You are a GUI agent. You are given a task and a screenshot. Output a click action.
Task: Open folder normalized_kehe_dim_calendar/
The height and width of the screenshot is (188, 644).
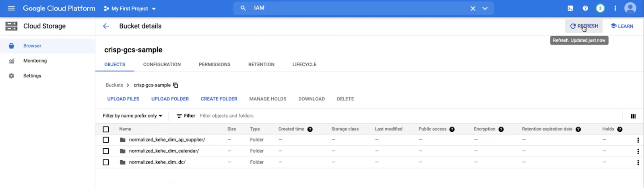(x=164, y=151)
